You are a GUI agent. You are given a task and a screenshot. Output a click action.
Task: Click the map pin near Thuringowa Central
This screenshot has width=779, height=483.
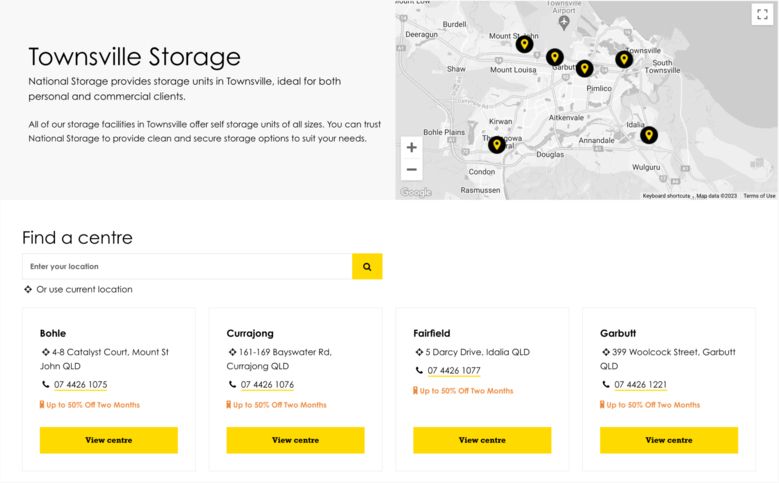click(497, 145)
